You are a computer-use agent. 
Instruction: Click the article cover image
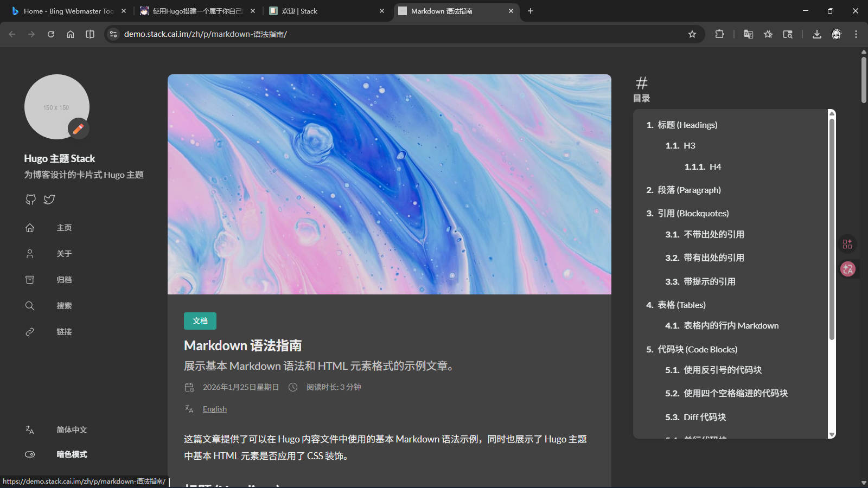(390, 184)
